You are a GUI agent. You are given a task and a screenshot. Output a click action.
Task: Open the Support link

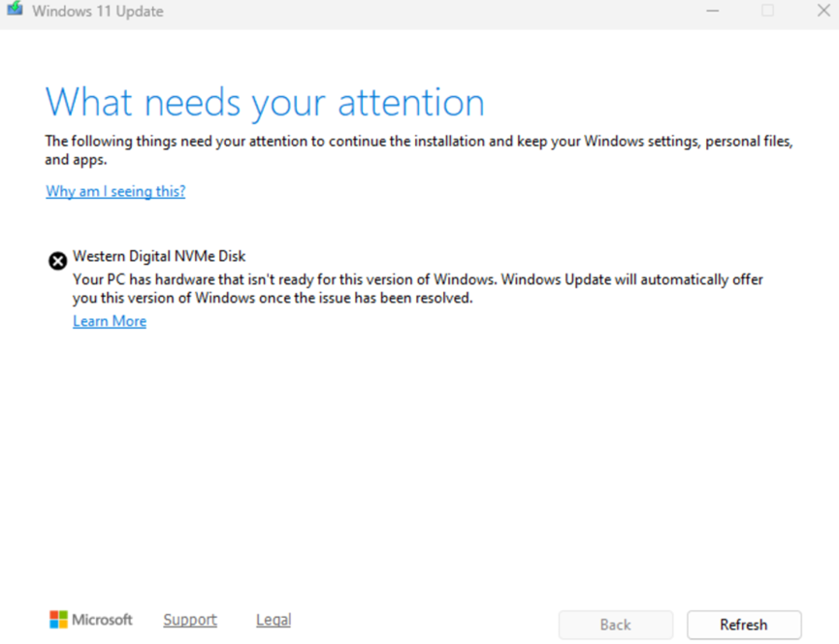190,620
